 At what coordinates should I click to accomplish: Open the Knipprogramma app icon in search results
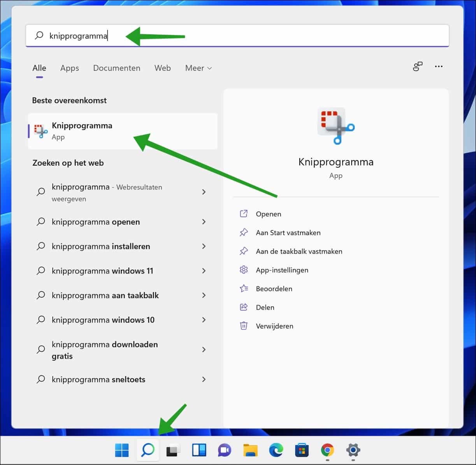pos(41,130)
